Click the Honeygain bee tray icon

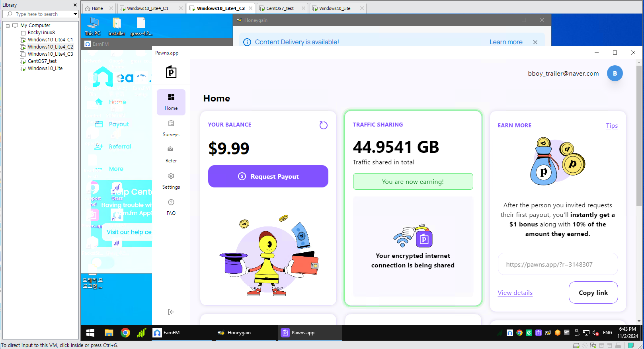[548, 333]
